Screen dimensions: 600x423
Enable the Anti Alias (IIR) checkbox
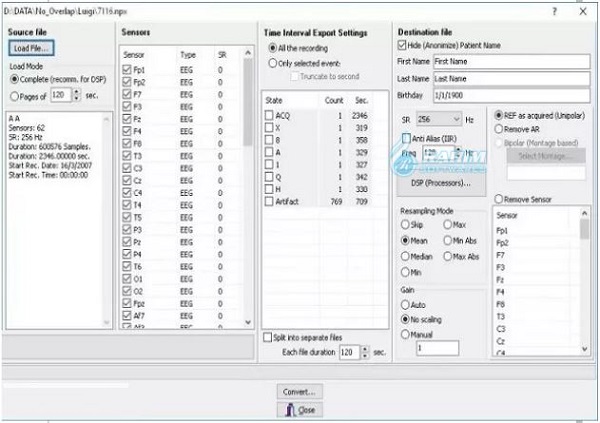point(405,138)
